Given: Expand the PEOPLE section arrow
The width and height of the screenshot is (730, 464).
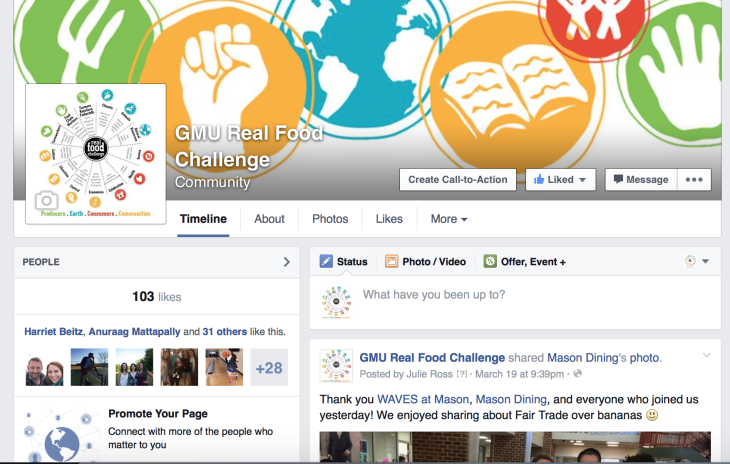Looking at the screenshot, I should coord(287,262).
